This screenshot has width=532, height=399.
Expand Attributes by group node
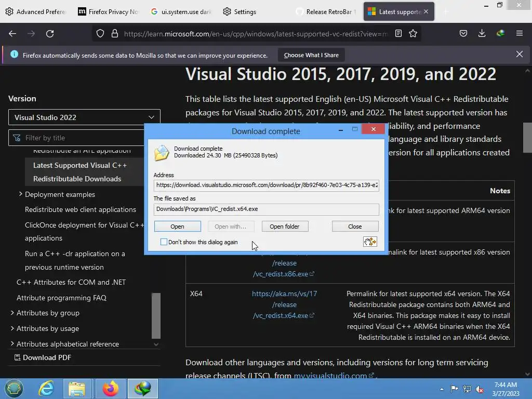(12, 313)
